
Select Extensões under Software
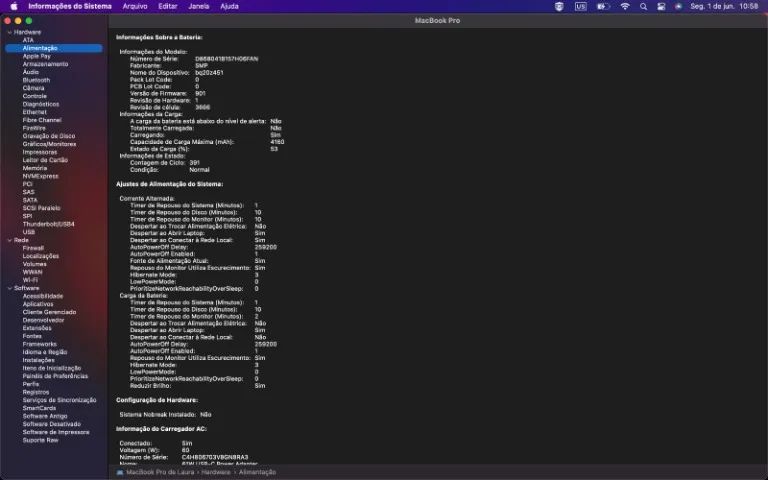click(37, 328)
